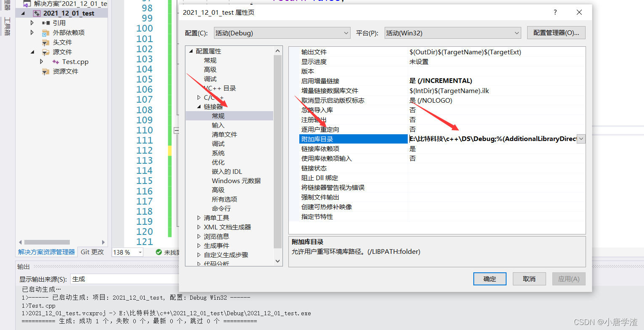Click the property tree scrollbar down arrow
Viewport: 644px width, 330px height.
point(277,261)
